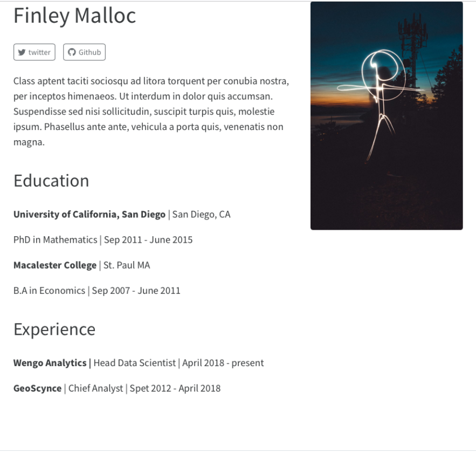Click the light-painting profile photo
The image size is (476, 453).
point(387,116)
